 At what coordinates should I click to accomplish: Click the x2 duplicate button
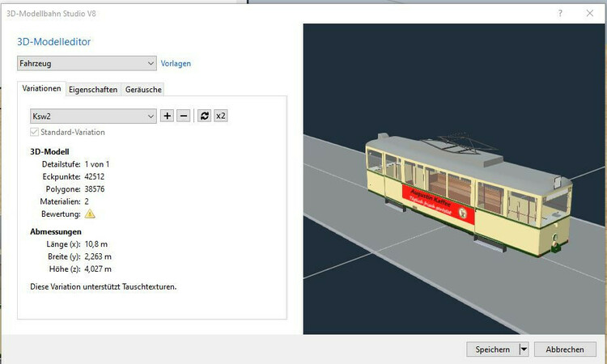tap(221, 116)
